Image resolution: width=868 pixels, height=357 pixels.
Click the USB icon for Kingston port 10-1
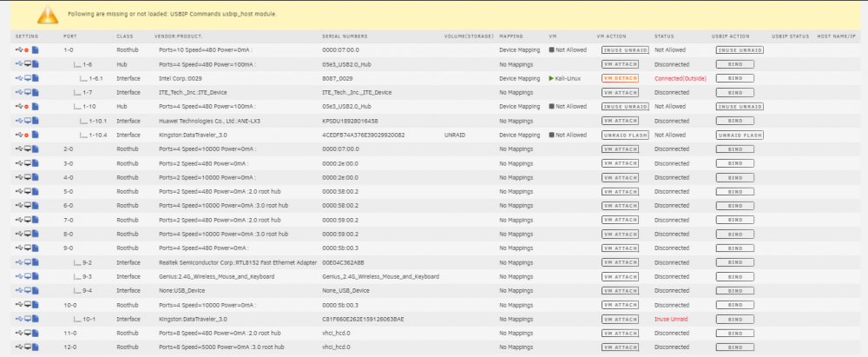click(19, 319)
